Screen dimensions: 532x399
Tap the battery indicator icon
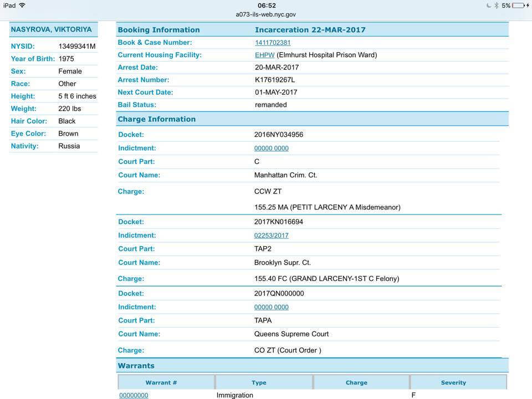[519, 5]
